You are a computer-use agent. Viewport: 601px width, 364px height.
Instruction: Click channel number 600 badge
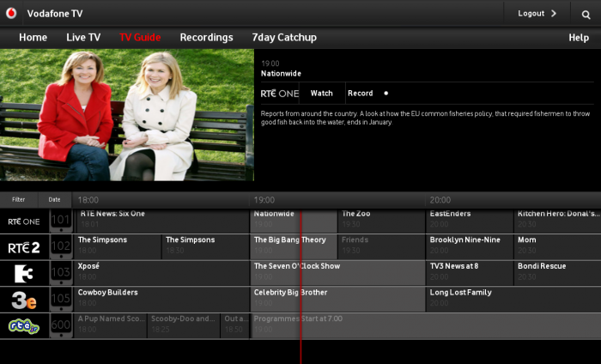61,325
